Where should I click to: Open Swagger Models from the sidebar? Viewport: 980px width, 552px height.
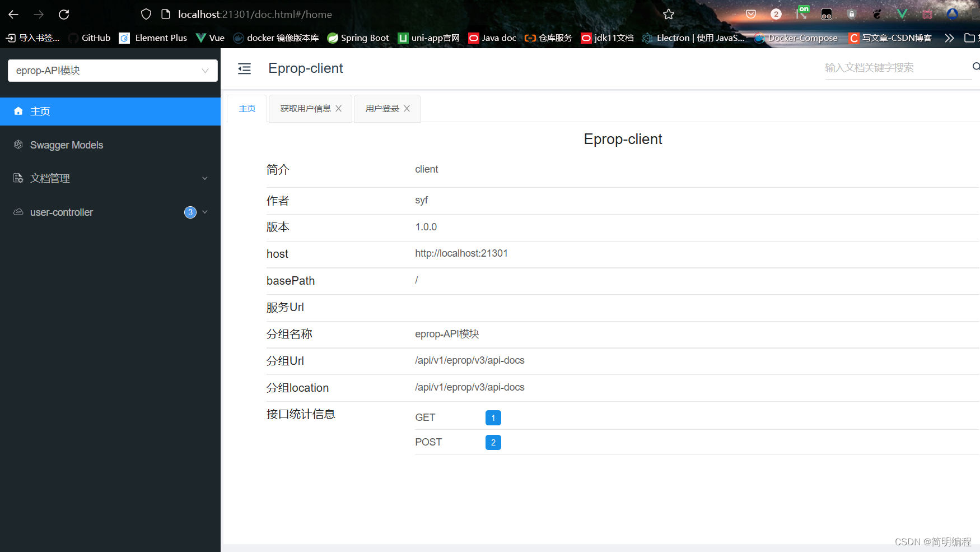66,145
